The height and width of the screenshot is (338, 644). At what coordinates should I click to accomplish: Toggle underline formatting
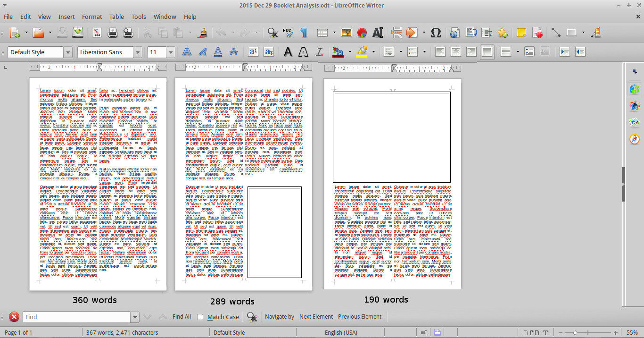tap(218, 52)
